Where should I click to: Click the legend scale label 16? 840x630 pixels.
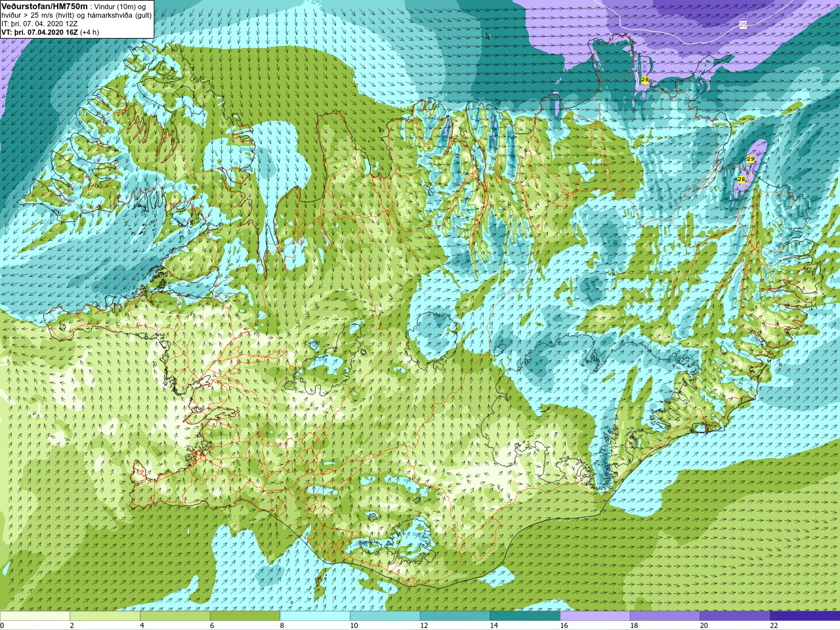[x=564, y=625]
